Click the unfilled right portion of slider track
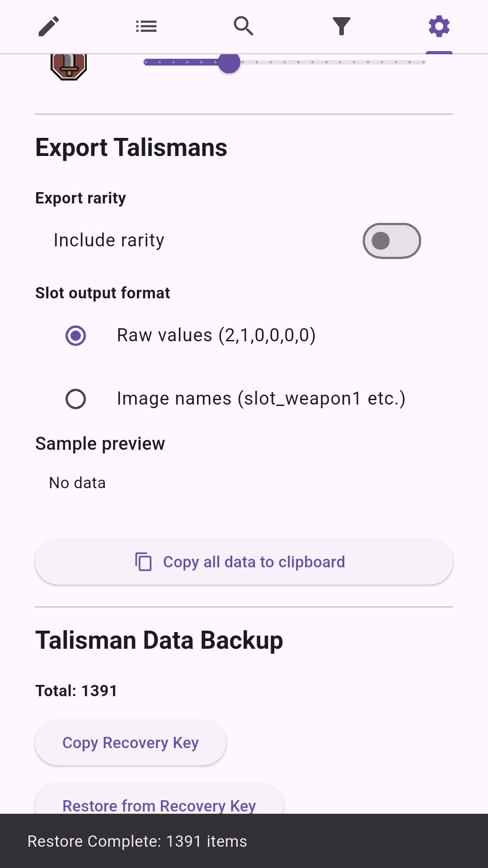The width and height of the screenshot is (488, 868). point(334,62)
